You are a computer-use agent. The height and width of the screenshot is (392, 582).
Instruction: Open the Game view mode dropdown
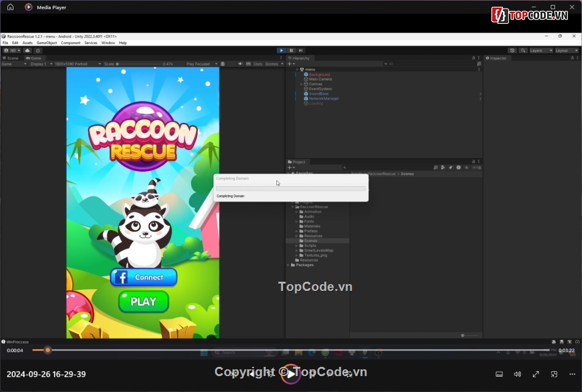[14, 64]
